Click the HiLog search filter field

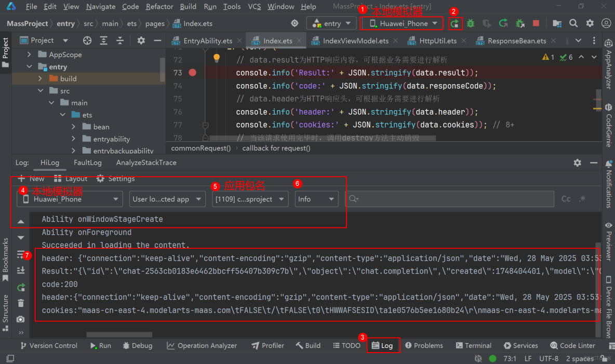449,199
